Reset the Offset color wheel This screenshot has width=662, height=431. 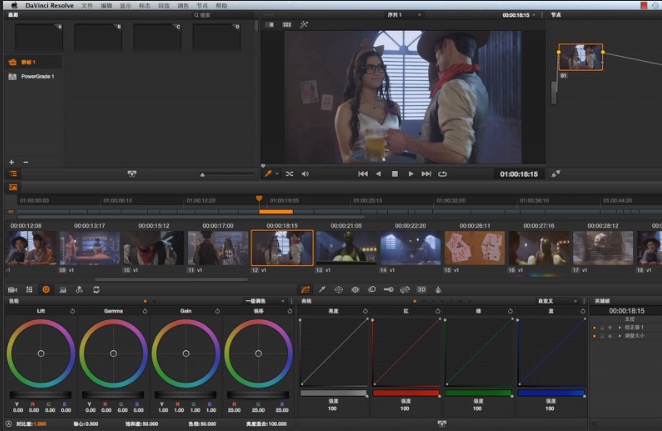[290, 311]
